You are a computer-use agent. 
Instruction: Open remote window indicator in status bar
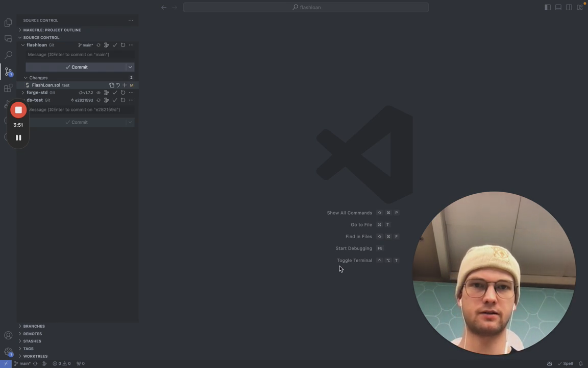click(x=6, y=364)
